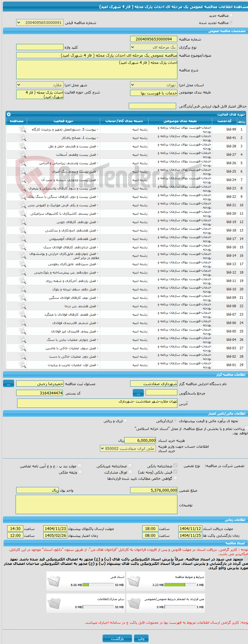248x644 pixels.
Task: Open متن قرارداد folder icon
Action: pyautogui.click(x=134, y=603)
